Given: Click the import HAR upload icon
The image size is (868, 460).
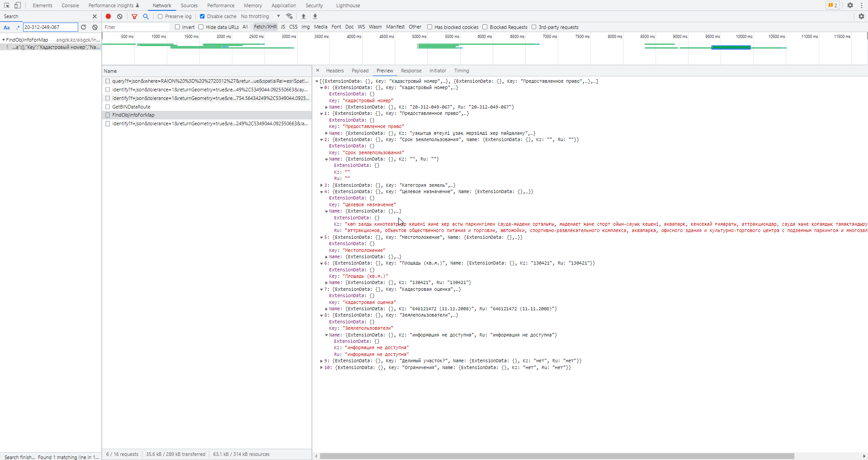Looking at the screenshot, I should [303, 16].
